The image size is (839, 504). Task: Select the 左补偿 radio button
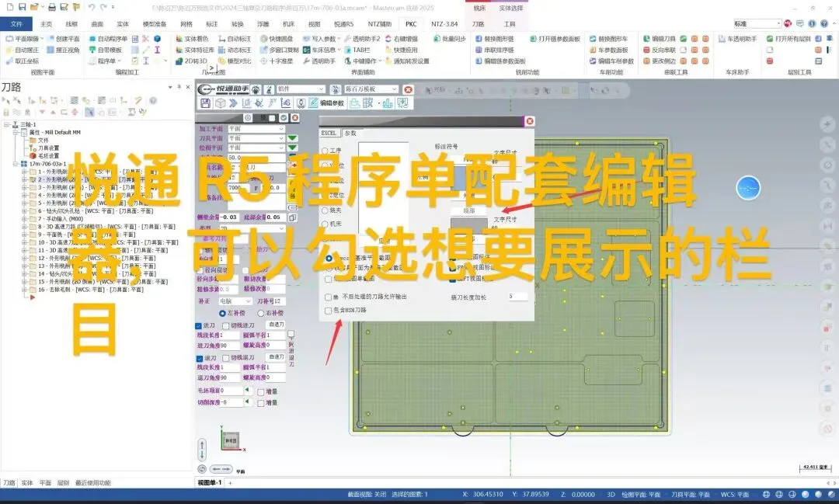[223, 313]
